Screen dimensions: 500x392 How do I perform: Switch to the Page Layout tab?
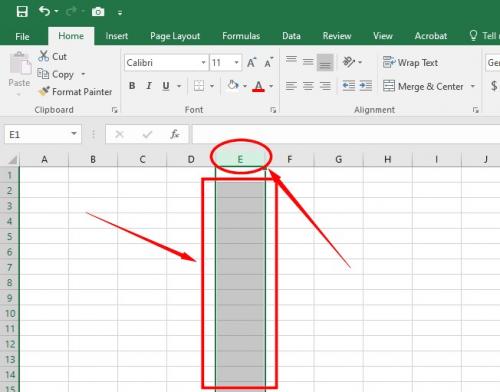[x=175, y=36]
